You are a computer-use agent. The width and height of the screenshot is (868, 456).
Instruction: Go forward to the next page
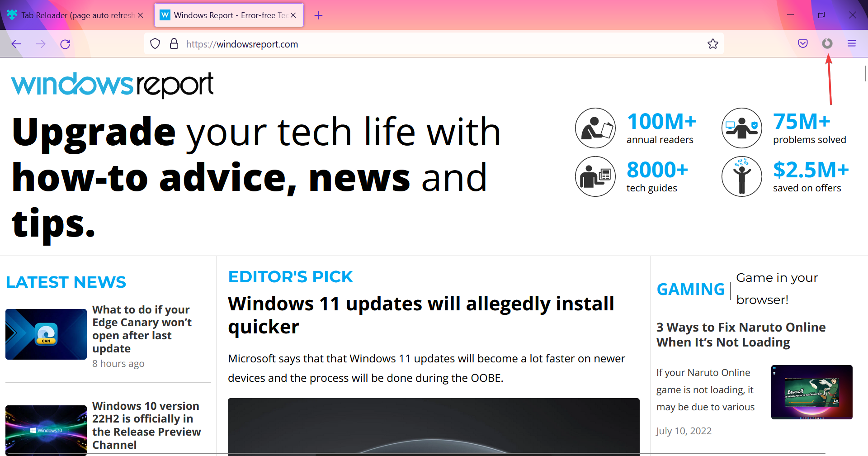(41, 43)
